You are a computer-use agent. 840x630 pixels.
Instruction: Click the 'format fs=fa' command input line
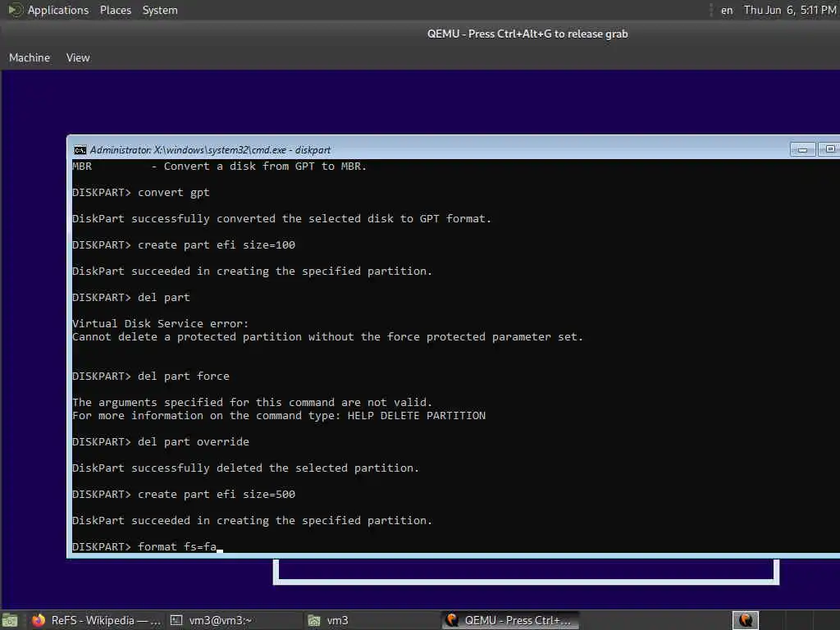[x=148, y=546]
